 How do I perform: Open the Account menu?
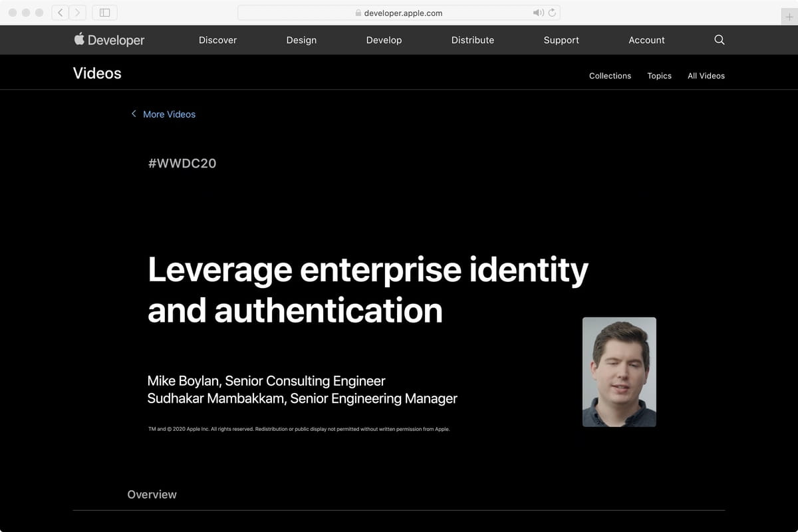(x=646, y=40)
